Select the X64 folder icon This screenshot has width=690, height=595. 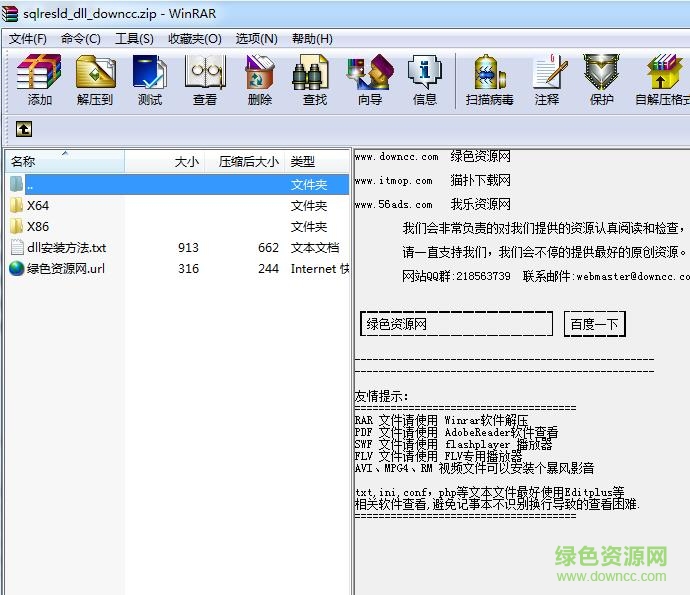point(16,205)
